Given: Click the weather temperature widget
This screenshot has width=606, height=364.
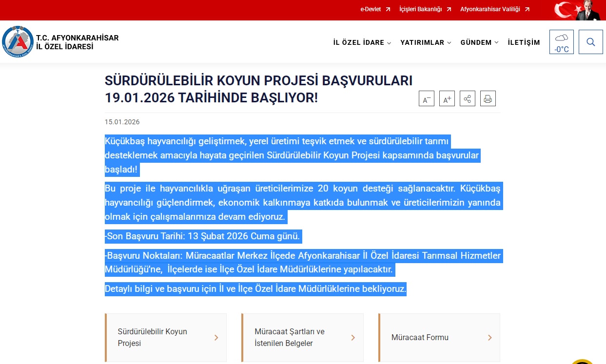Looking at the screenshot, I should [x=561, y=42].
